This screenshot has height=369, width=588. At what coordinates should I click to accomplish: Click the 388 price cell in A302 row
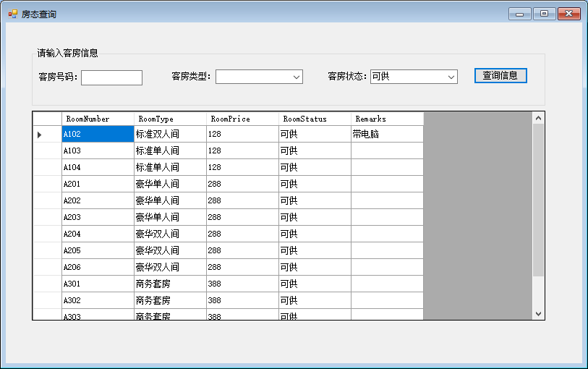coord(242,300)
